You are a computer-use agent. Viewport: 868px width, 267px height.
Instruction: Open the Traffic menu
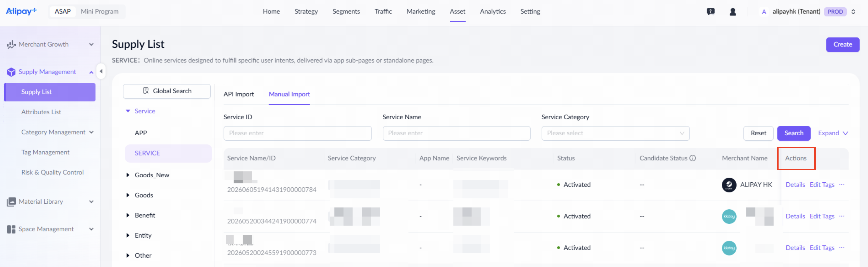383,12
